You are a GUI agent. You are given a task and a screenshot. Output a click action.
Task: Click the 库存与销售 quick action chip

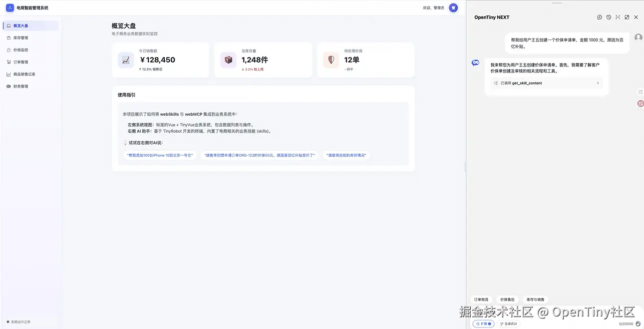[536, 299]
